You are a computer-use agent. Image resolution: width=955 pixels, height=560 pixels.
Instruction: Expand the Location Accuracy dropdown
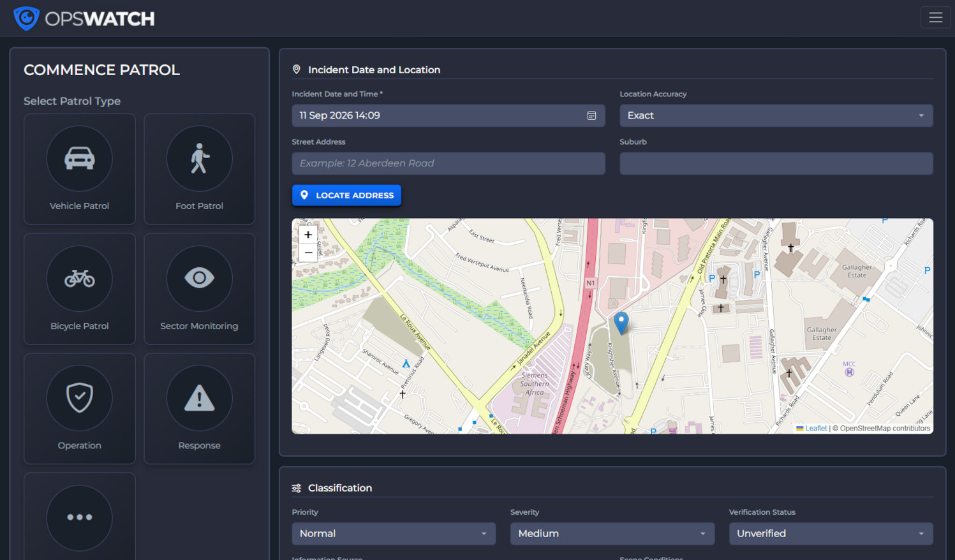pyautogui.click(x=776, y=115)
